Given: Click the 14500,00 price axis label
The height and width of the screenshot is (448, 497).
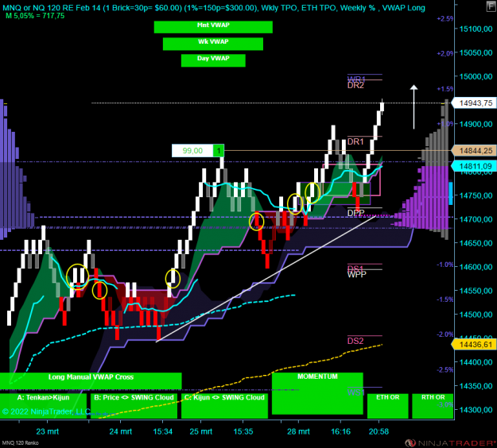Looking at the screenshot, I should coord(476,315).
